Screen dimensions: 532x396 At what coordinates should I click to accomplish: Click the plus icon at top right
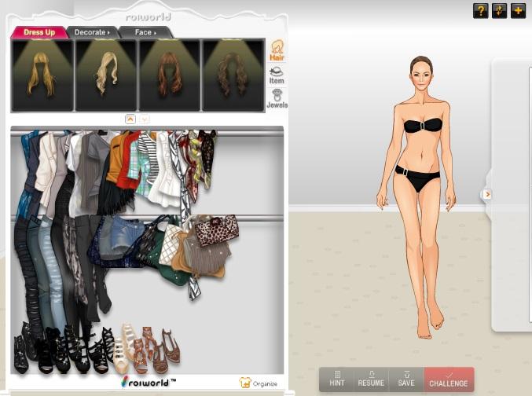pyautogui.click(x=518, y=10)
